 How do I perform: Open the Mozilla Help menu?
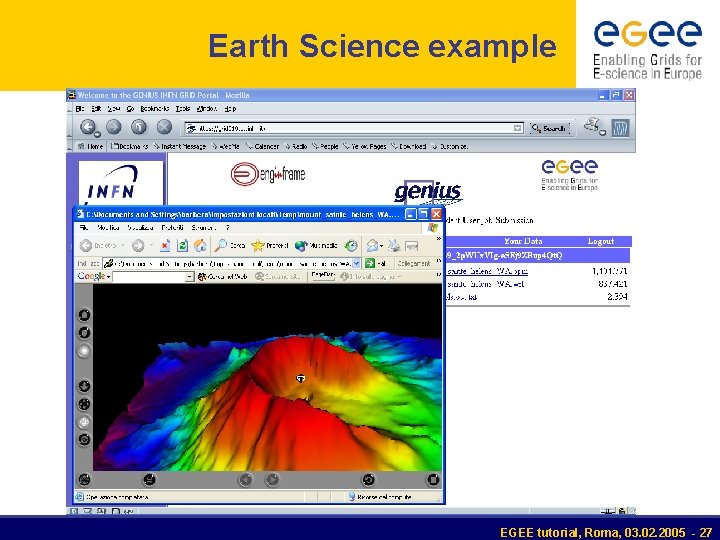pos(230,108)
